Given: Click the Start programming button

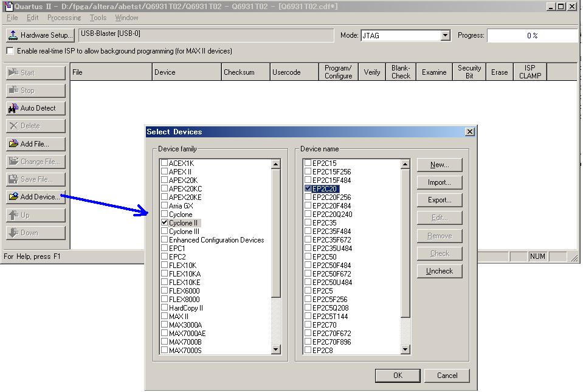Looking at the screenshot, I should pyautogui.click(x=36, y=73).
